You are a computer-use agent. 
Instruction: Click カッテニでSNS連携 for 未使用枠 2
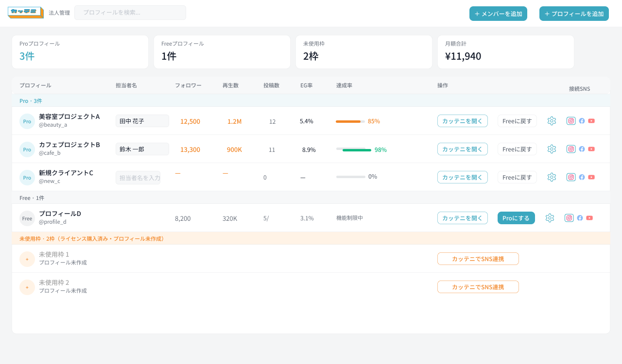(x=478, y=287)
